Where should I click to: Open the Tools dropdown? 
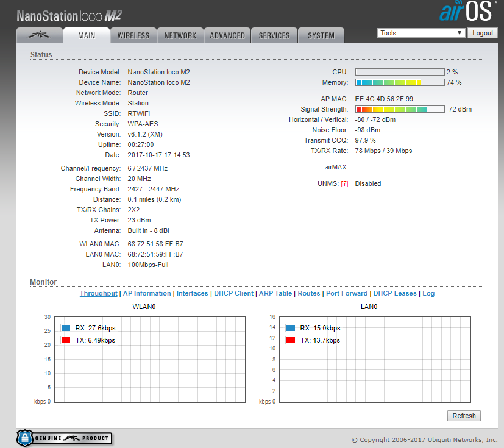coord(421,33)
